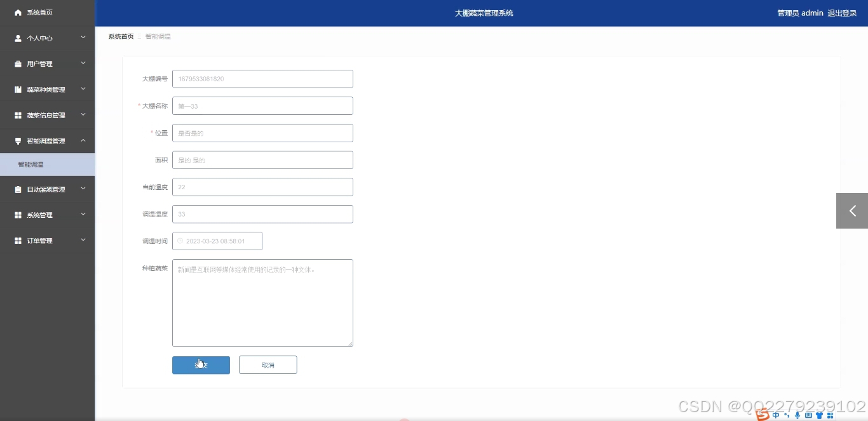The image size is (868, 421).
Task: Expand the 个人中心 submenu chevron
Action: 83,37
